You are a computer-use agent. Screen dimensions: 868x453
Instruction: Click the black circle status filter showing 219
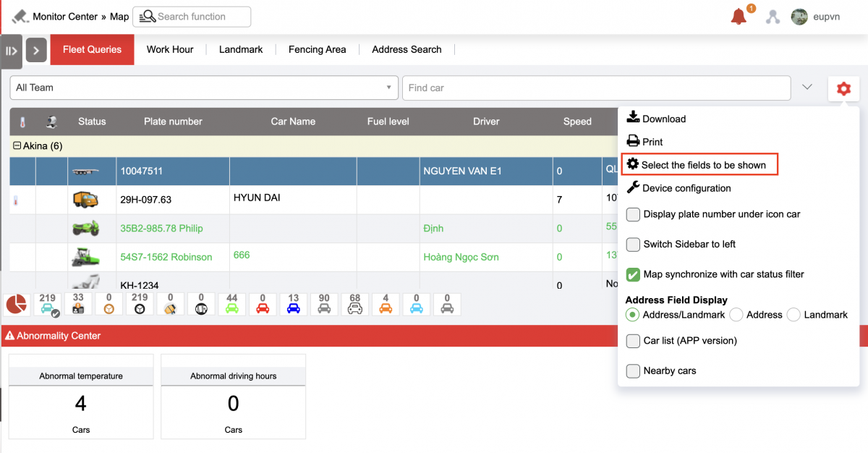coord(140,304)
